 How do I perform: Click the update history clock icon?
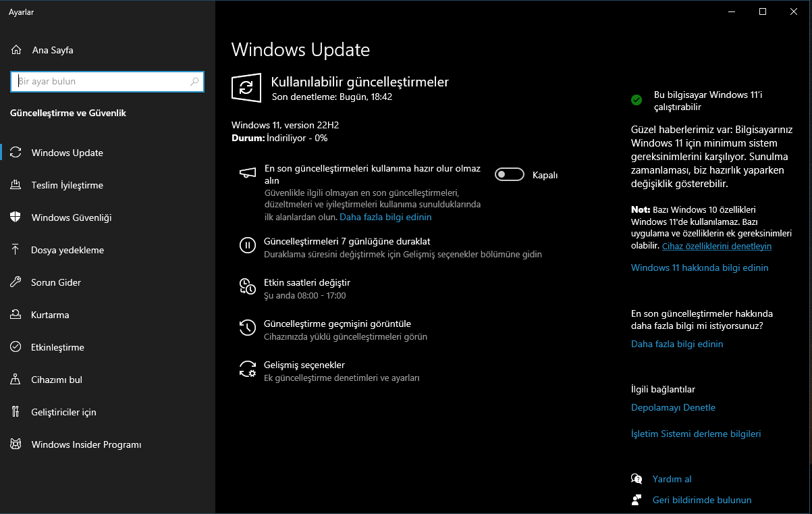248,328
